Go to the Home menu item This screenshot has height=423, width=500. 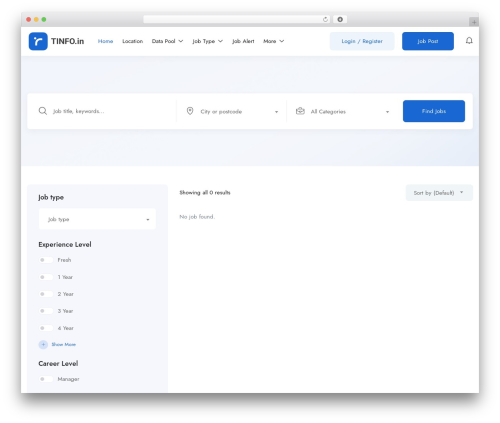[x=105, y=41]
